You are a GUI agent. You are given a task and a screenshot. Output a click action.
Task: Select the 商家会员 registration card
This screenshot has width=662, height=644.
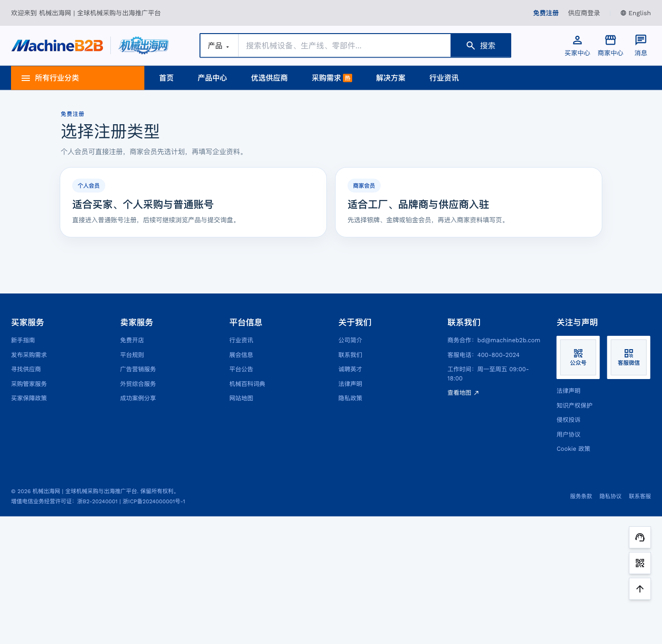pos(468,202)
